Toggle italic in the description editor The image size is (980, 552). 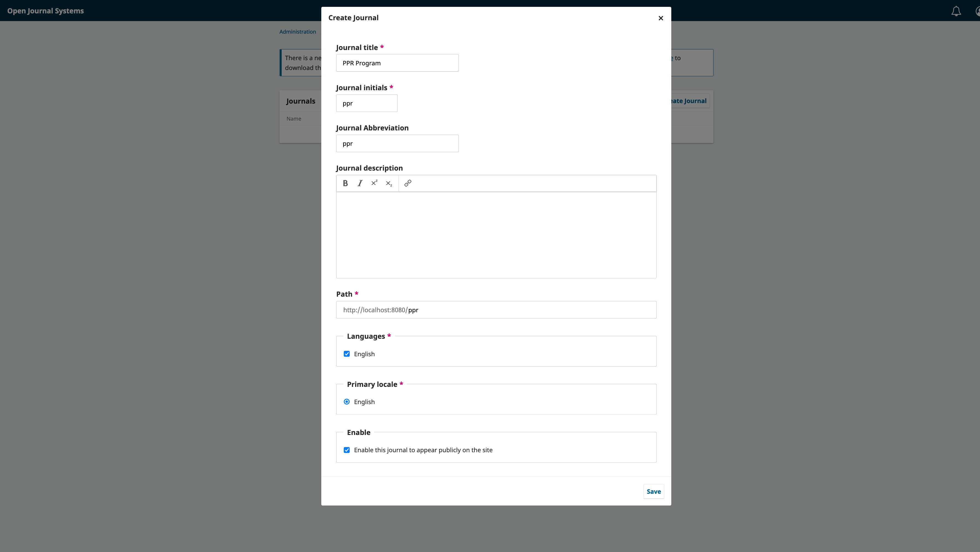(x=360, y=183)
